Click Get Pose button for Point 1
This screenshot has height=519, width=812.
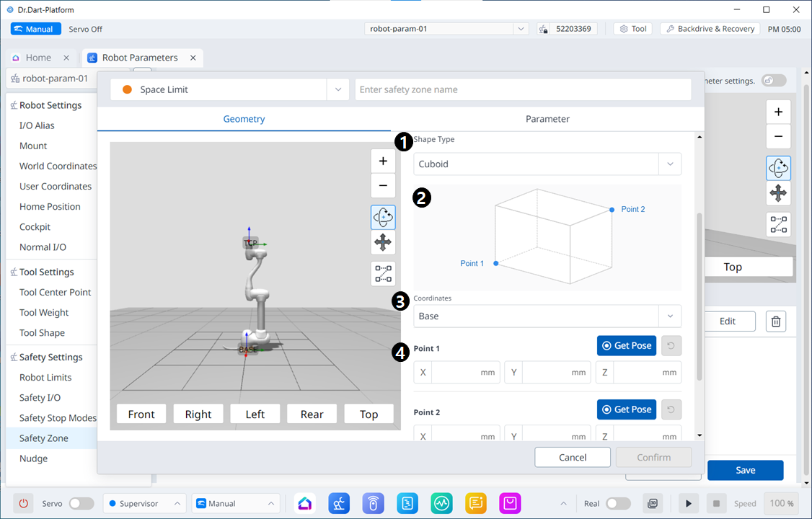click(x=626, y=345)
